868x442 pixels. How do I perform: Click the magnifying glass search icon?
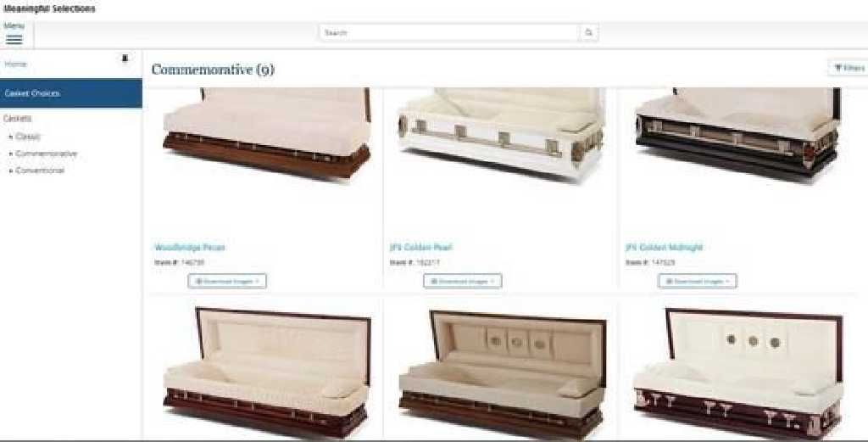click(x=588, y=33)
